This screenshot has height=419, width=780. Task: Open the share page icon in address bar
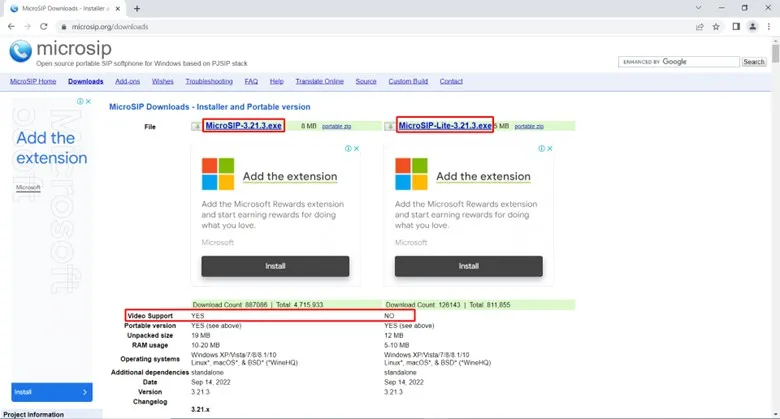pos(699,27)
